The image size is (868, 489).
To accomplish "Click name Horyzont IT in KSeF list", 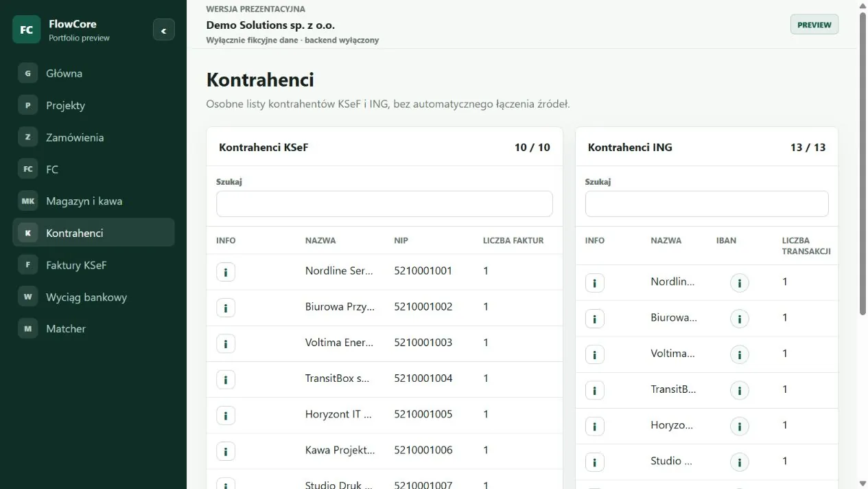I will [x=339, y=413].
